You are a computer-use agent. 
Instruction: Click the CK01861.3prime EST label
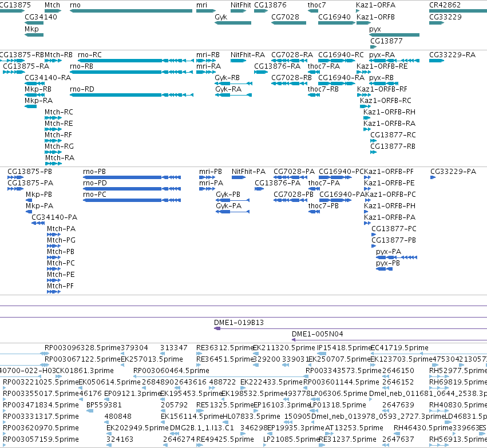coord(85,371)
